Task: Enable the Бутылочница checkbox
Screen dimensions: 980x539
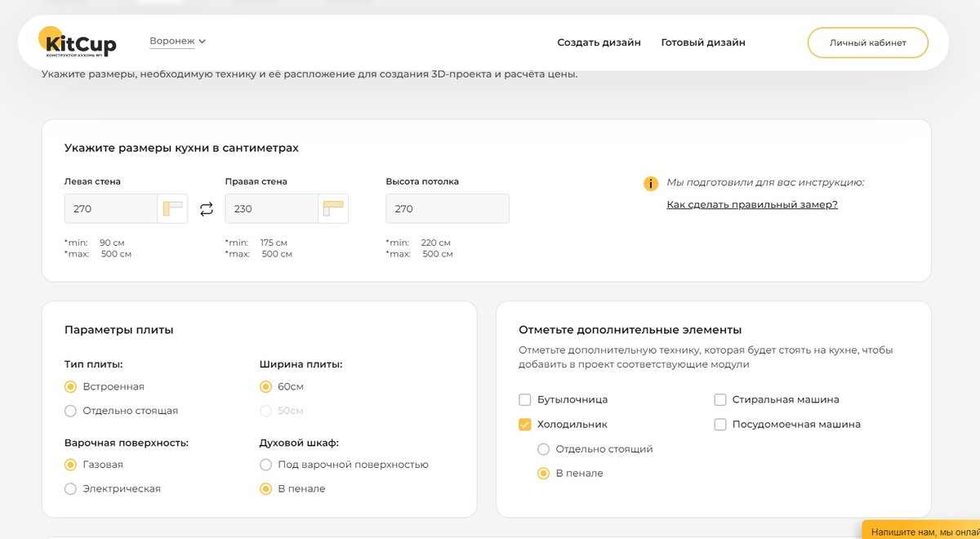Action: pos(525,400)
